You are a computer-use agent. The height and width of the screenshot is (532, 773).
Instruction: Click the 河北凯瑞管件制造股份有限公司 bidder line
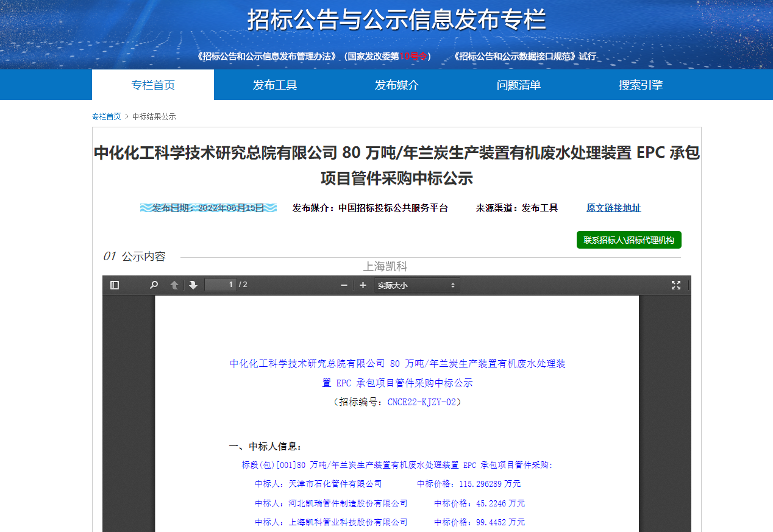point(331,503)
